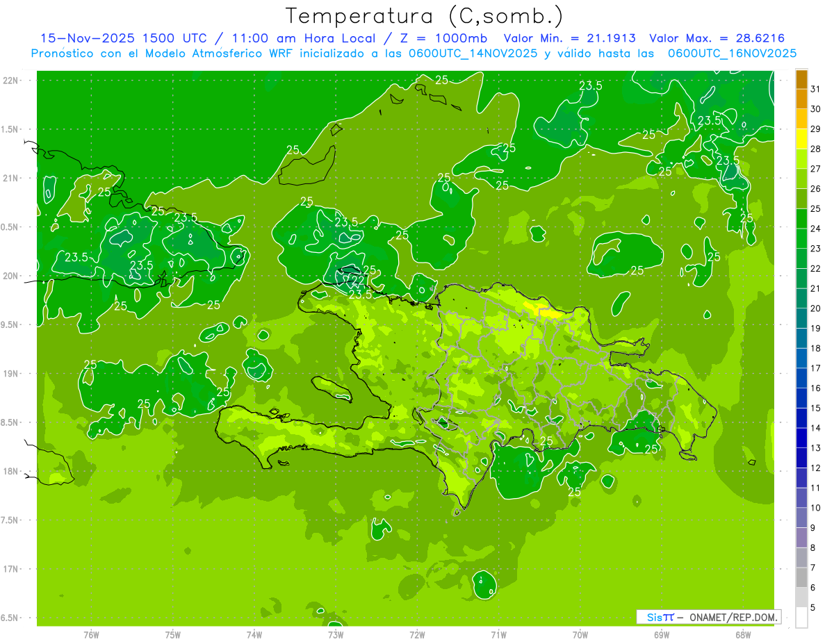Click the Temperatura (C,somb.) chart title
The width and height of the screenshot is (834, 644).
(424, 15)
